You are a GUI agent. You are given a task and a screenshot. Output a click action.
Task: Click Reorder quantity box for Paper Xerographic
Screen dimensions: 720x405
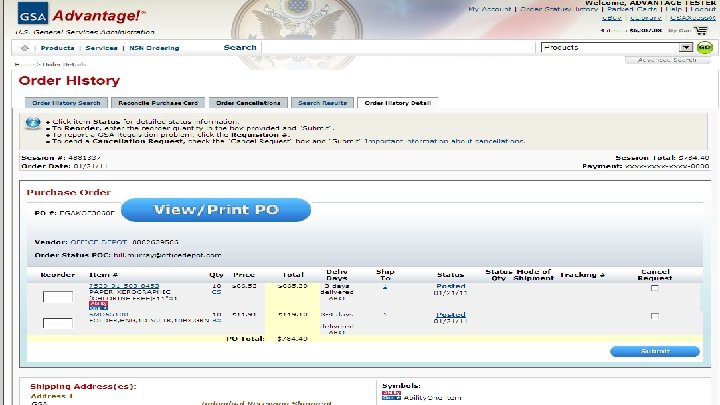pyautogui.click(x=58, y=297)
